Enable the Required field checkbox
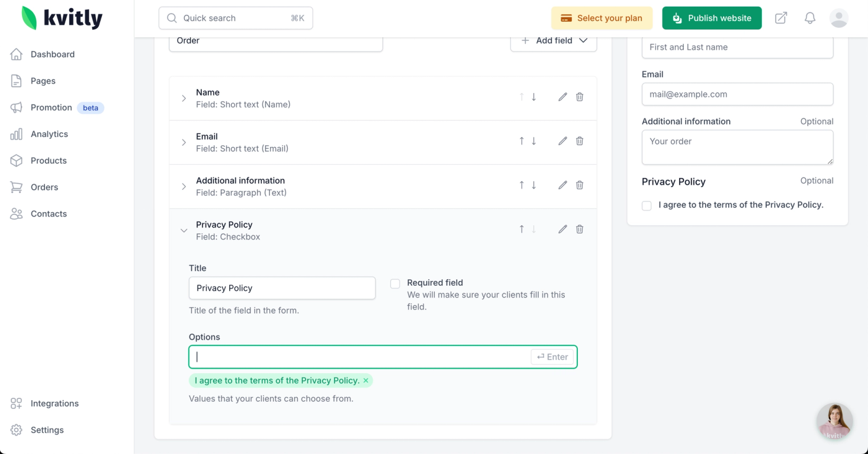This screenshot has width=868, height=454. coord(395,284)
